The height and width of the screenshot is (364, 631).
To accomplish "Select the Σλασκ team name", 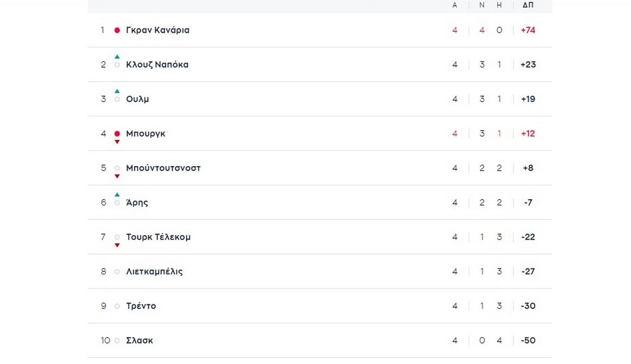I will [x=139, y=341].
